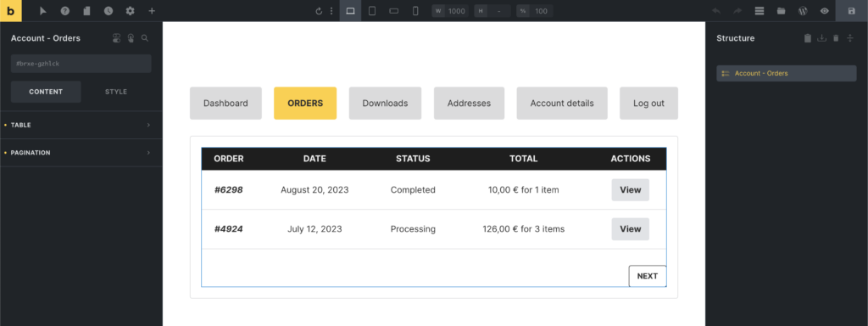868x326 pixels.
Task: Click the STATUS column header
Action: point(413,159)
